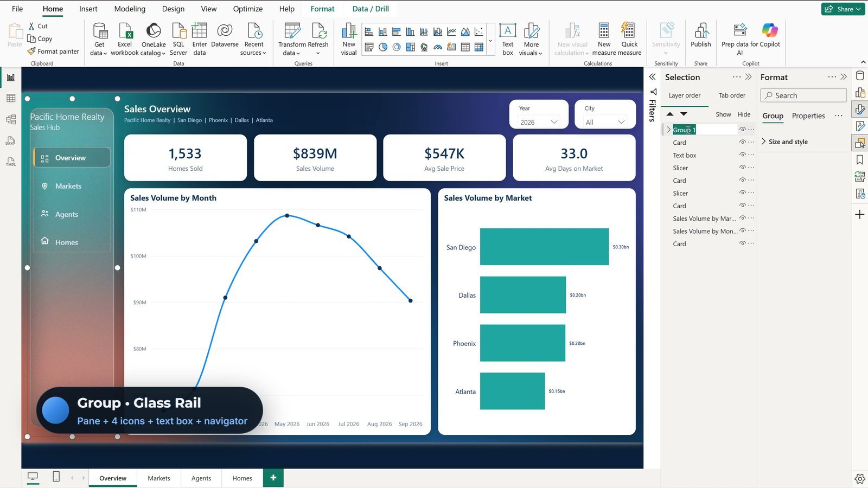Insert an area chart visual
Image resolution: width=868 pixels, height=488 pixels.
click(465, 32)
